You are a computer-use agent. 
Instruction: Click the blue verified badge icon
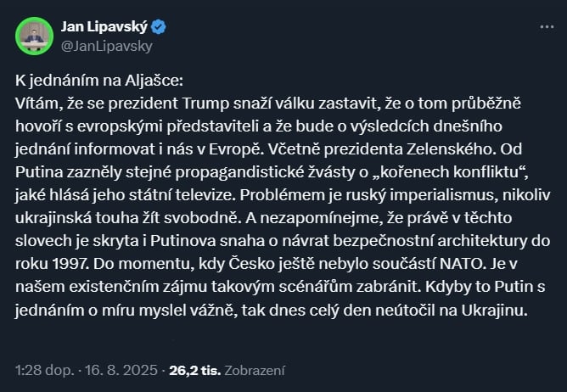(159, 27)
